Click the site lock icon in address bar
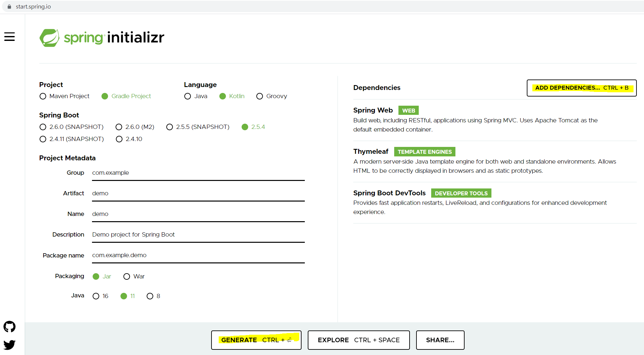Screen dimensions: 644x355 pos(9,7)
